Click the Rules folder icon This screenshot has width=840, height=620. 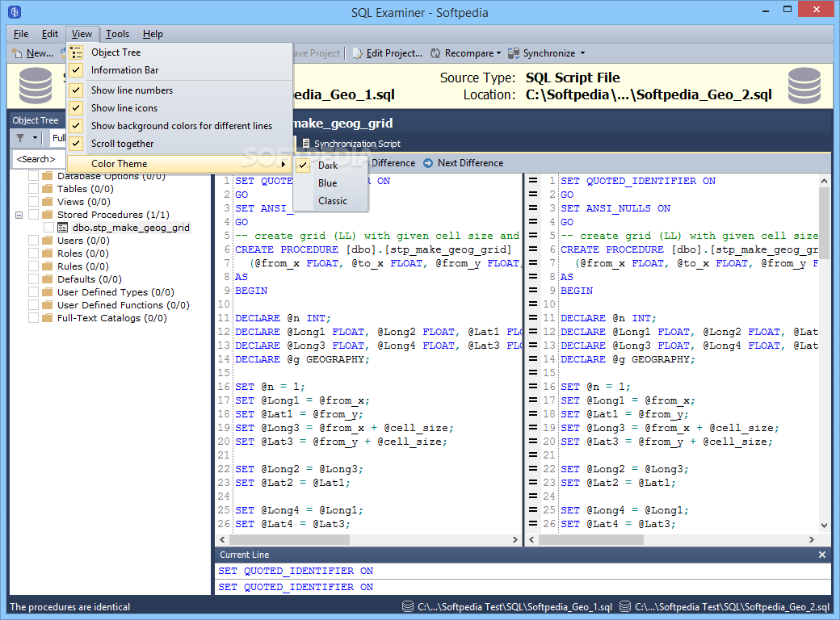click(x=48, y=266)
